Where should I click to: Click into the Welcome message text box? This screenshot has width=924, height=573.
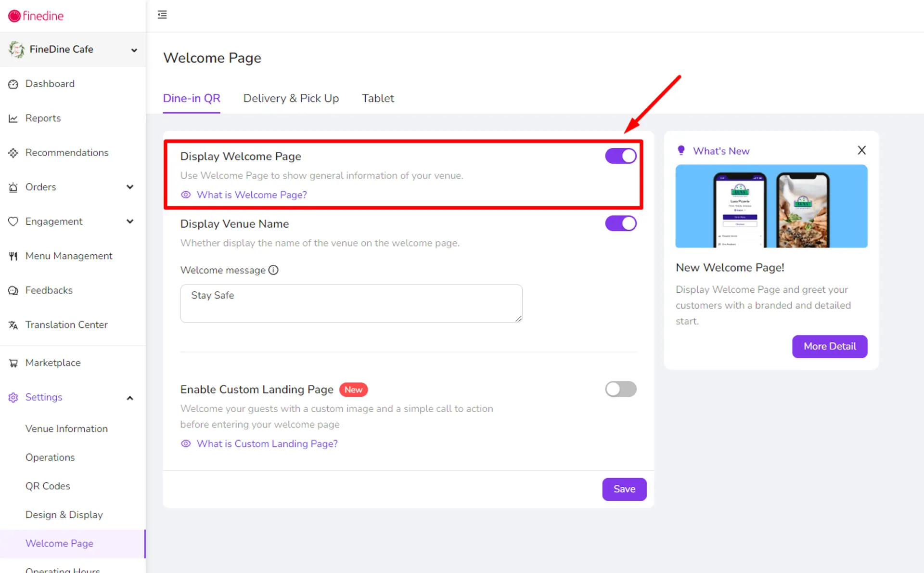click(351, 303)
